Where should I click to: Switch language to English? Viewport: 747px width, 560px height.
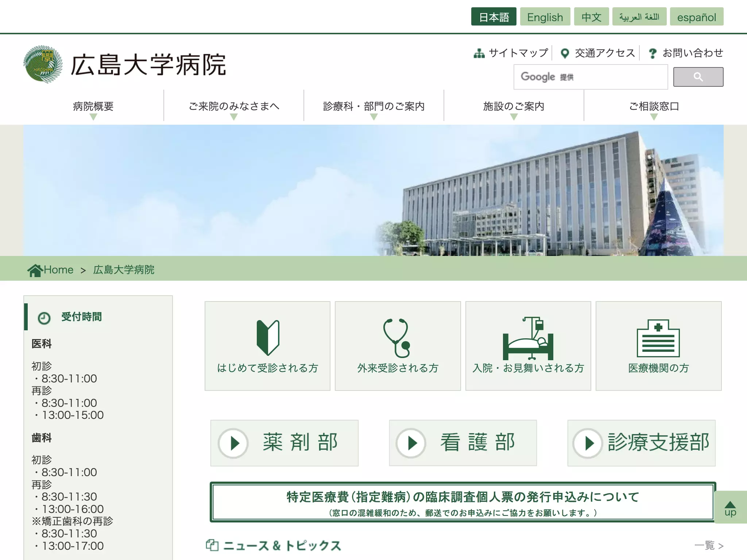click(x=545, y=17)
